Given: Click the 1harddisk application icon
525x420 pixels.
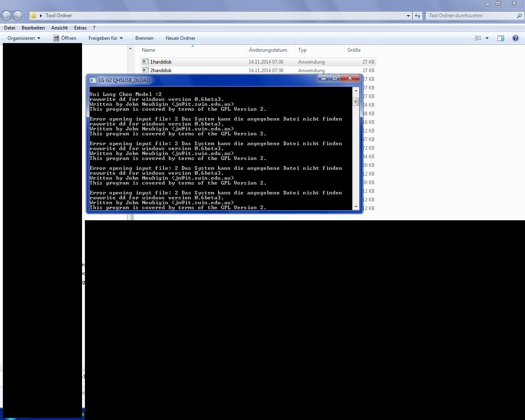Looking at the screenshot, I should tap(145, 62).
